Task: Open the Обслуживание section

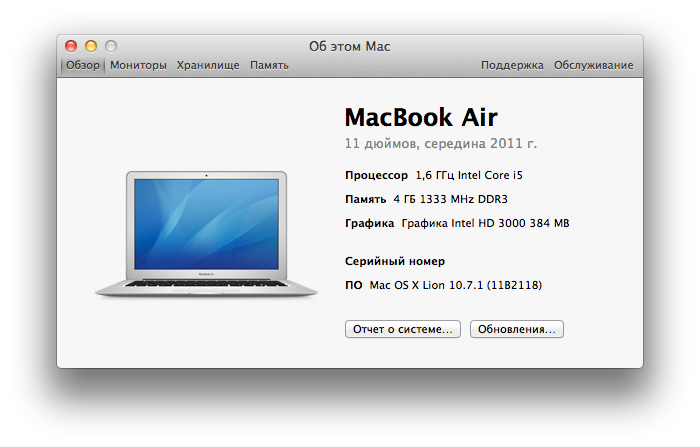Action: [x=593, y=65]
